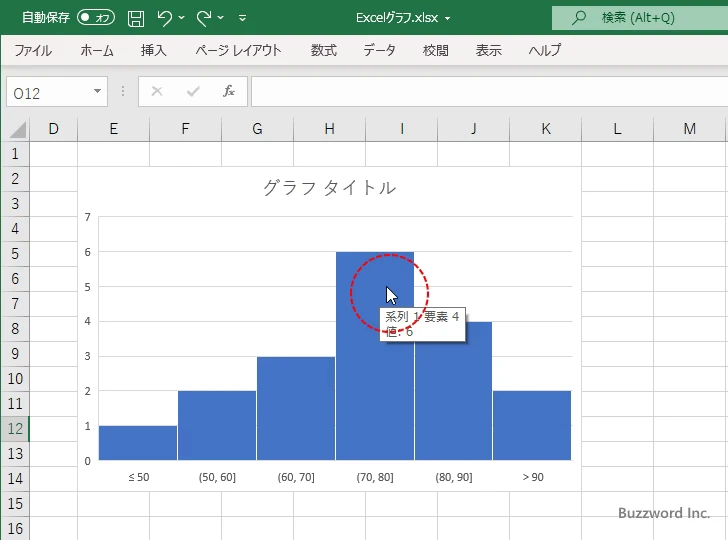
Task: Click the vertical axis value 7
Action: 87,217
